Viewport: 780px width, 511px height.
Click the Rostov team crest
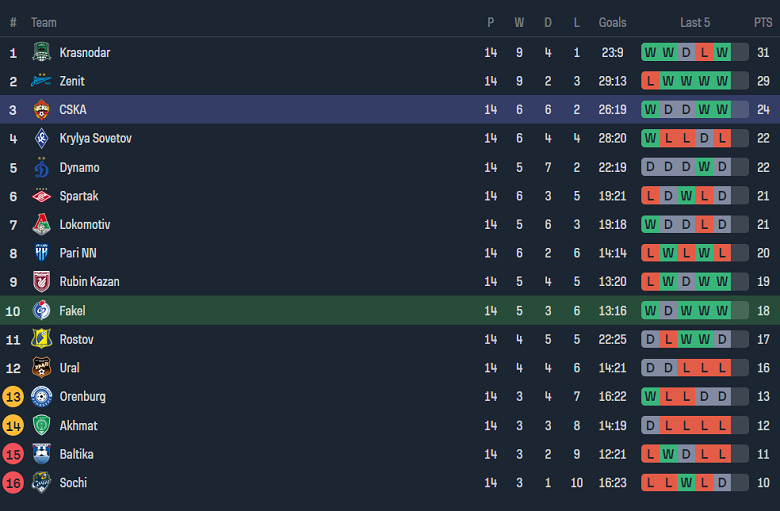41,339
